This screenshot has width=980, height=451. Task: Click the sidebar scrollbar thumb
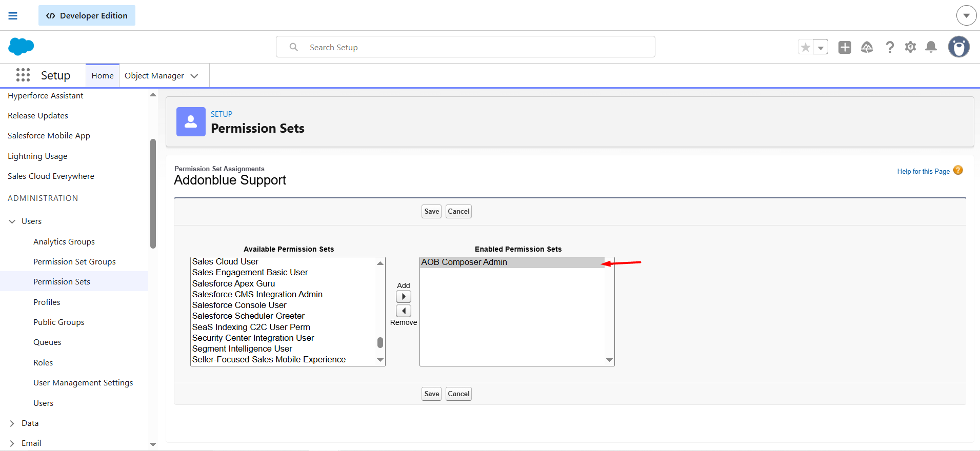(x=153, y=194)
